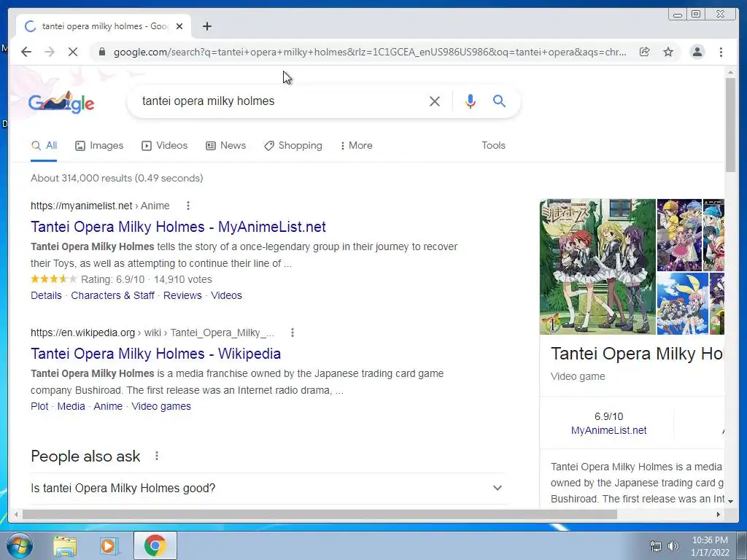Click the horizontal scrollbar left arrow
The height and width of the screenshot is (560, 747).
[16, 514]
